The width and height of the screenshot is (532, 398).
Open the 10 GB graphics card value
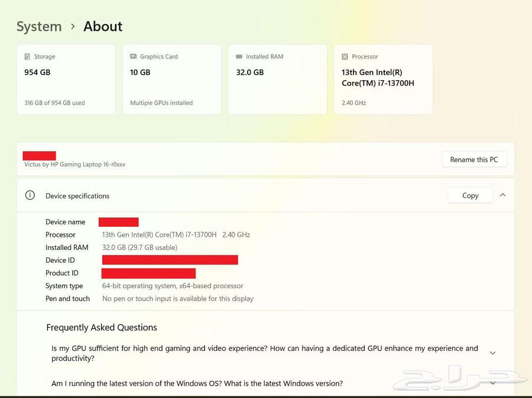point(140,73)
